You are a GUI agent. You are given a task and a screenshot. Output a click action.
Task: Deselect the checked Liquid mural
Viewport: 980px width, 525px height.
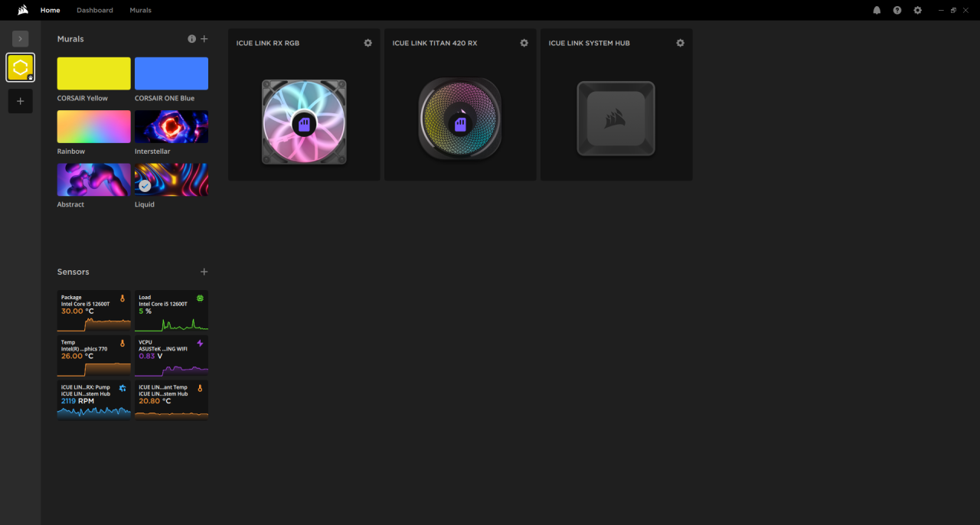[x=145, y=184]
